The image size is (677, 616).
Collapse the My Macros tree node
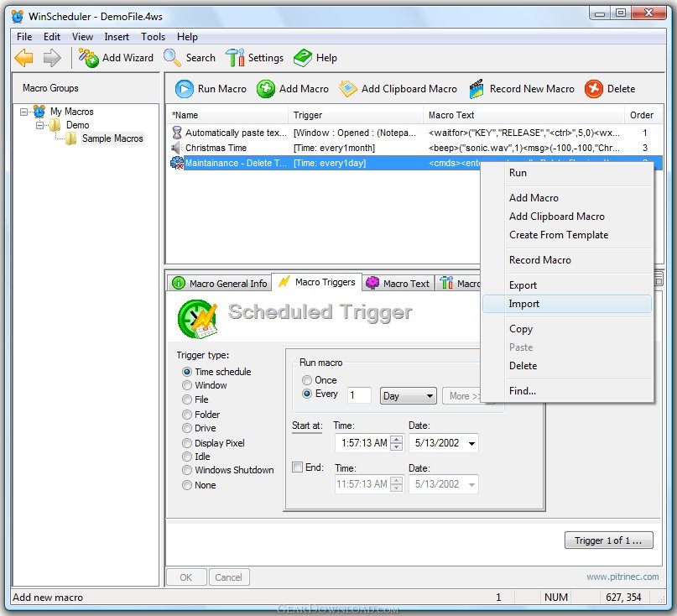(x=24, y=112)
